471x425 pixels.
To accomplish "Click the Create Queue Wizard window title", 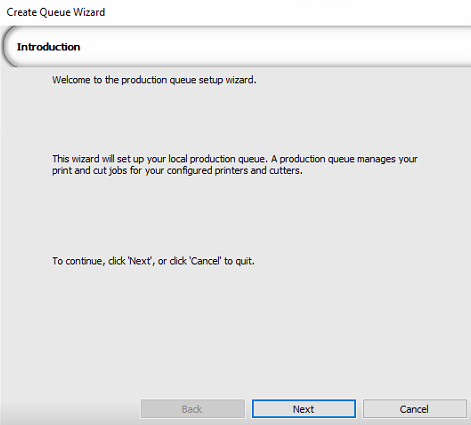I will point(56,12).
